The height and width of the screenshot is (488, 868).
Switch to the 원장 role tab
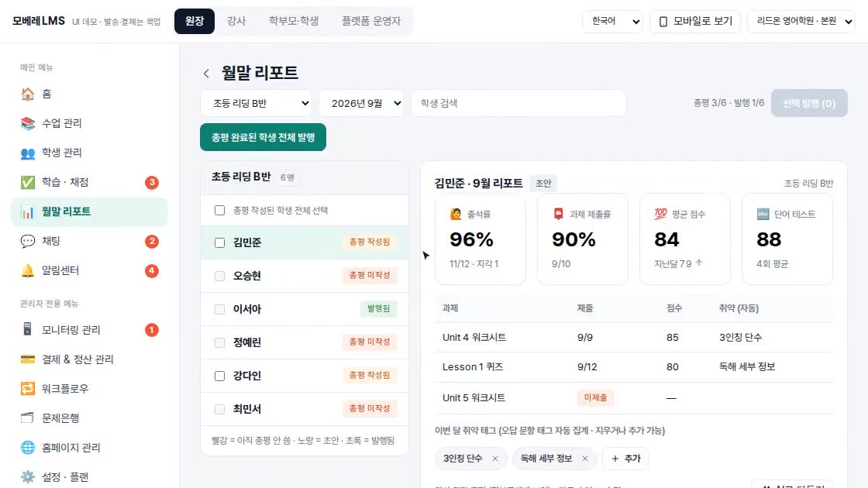(x=195, y=21)
